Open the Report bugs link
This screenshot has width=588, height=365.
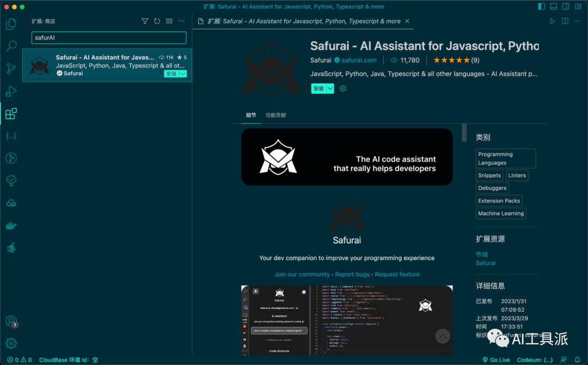pyautogui.click(x=352, y=274)
